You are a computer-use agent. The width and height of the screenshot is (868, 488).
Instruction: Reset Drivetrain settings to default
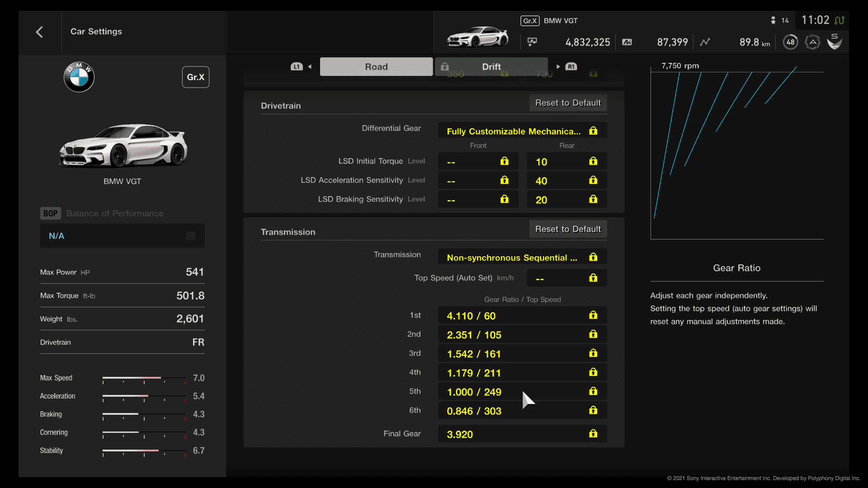567,103
